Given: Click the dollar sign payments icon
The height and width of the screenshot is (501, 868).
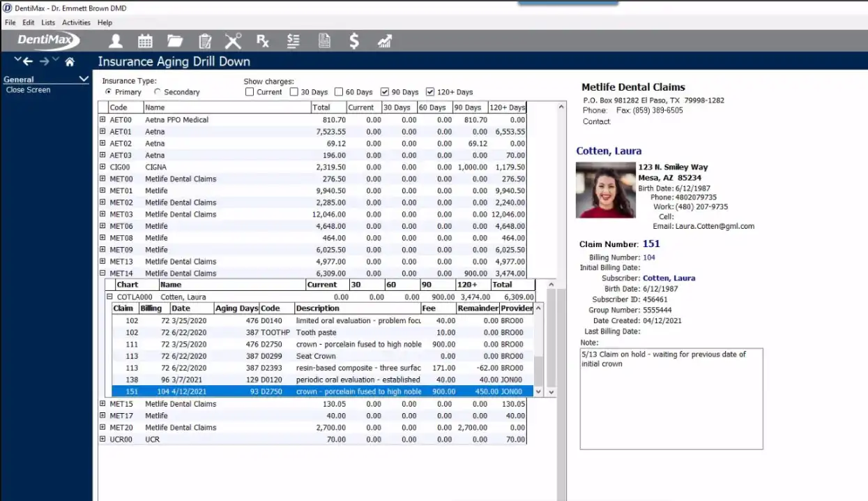Looking at the screenshot, I should point(353,41).
